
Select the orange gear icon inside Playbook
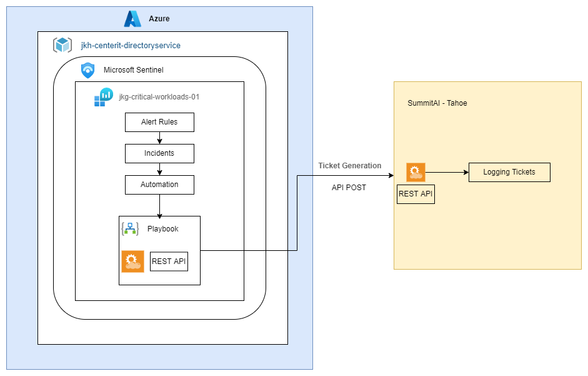pos(132,262)
